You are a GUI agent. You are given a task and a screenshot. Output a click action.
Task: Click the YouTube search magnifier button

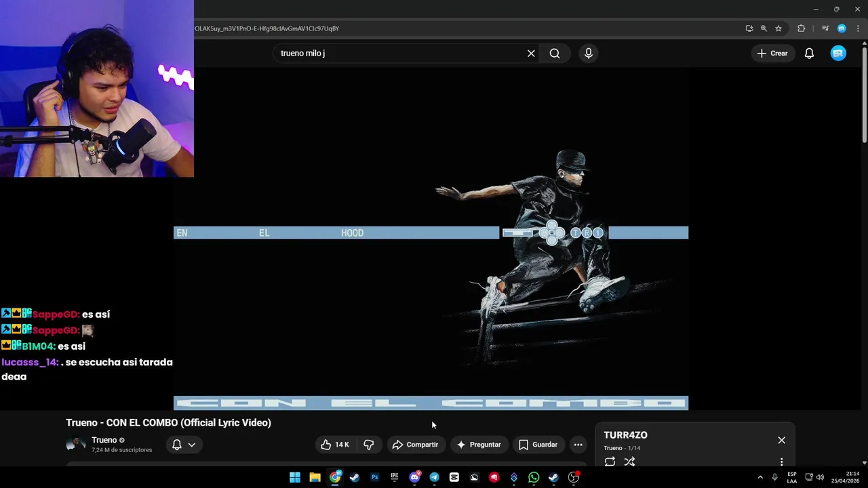555,54
